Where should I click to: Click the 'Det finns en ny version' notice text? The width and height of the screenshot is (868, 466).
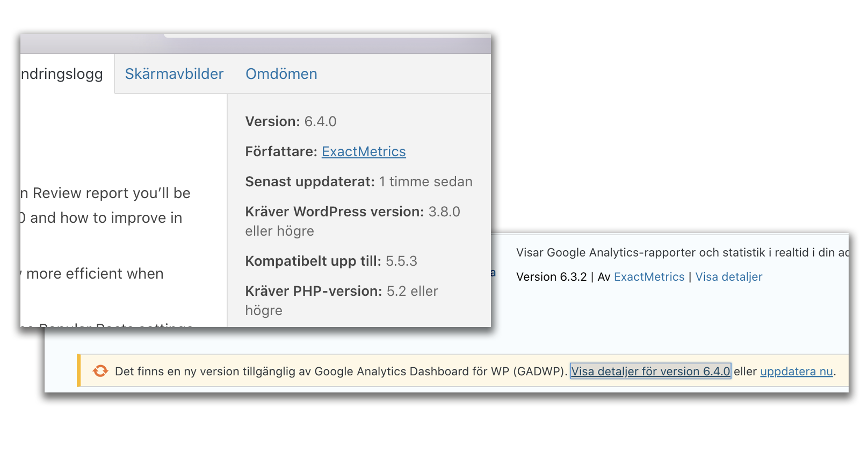[341, 372]
